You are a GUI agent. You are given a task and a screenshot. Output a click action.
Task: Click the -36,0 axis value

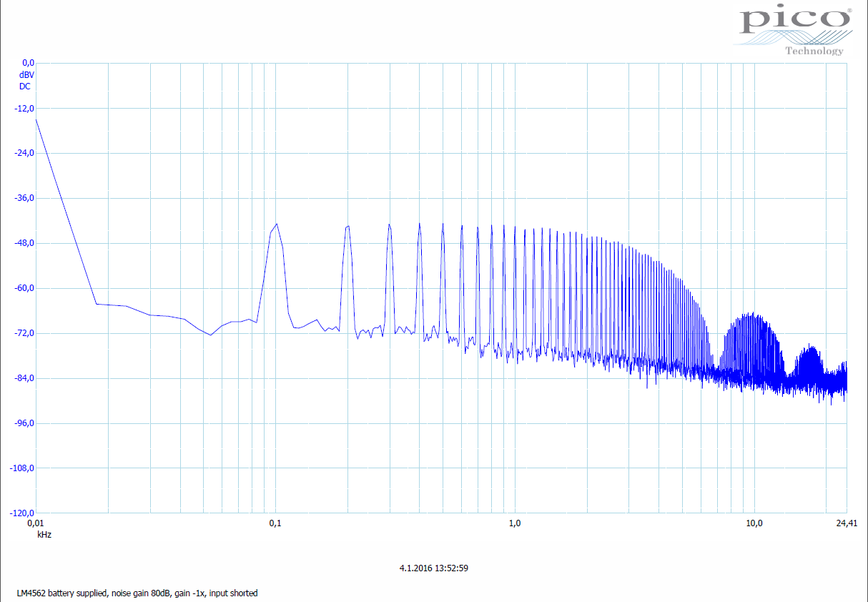pyautogui.click(x=26, y=198)
